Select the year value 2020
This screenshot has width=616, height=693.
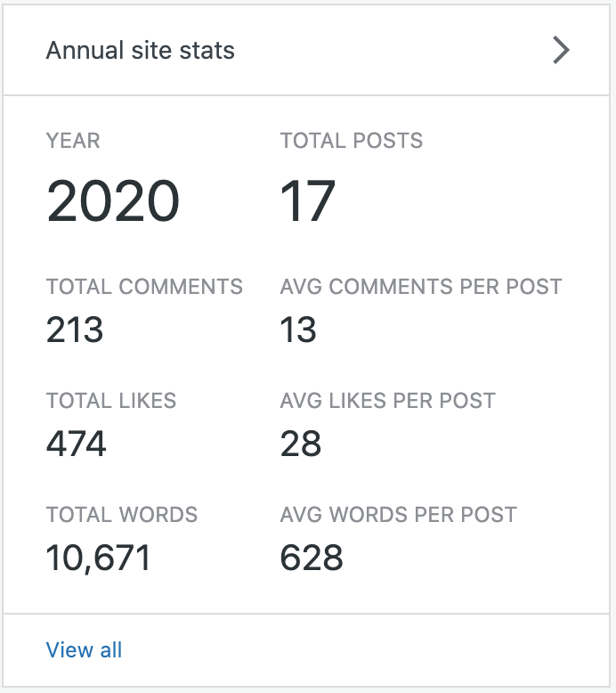[x=113, y=200]
